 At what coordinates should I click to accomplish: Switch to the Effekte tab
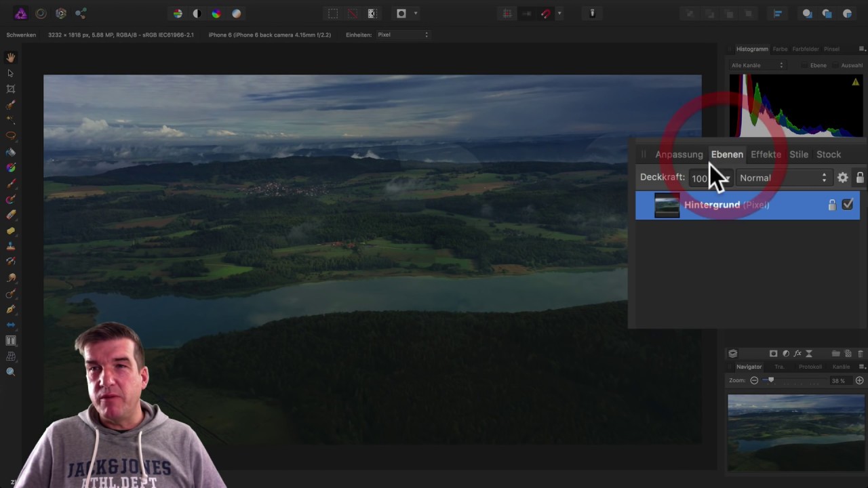pos(766,155)
